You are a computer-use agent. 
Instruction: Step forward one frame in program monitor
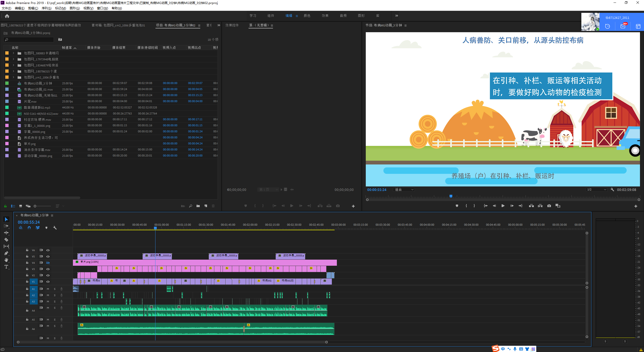click(x=512, y=206)
